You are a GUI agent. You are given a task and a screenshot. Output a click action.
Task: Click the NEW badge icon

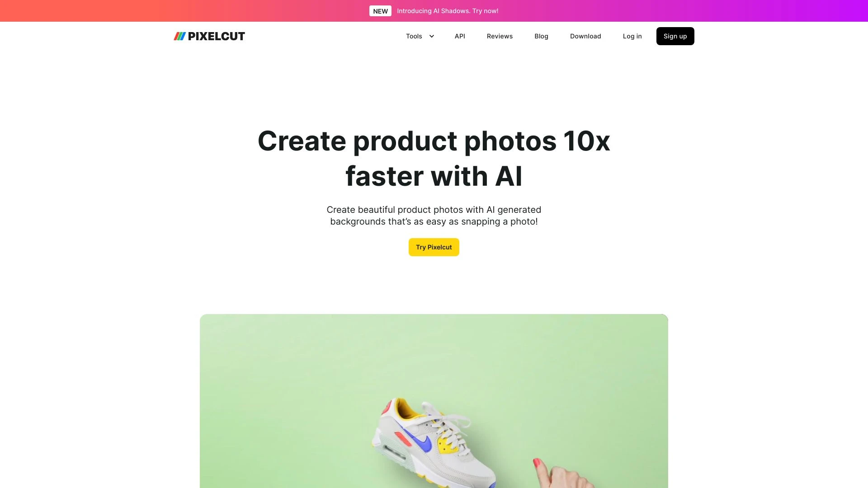coord(380,11)
